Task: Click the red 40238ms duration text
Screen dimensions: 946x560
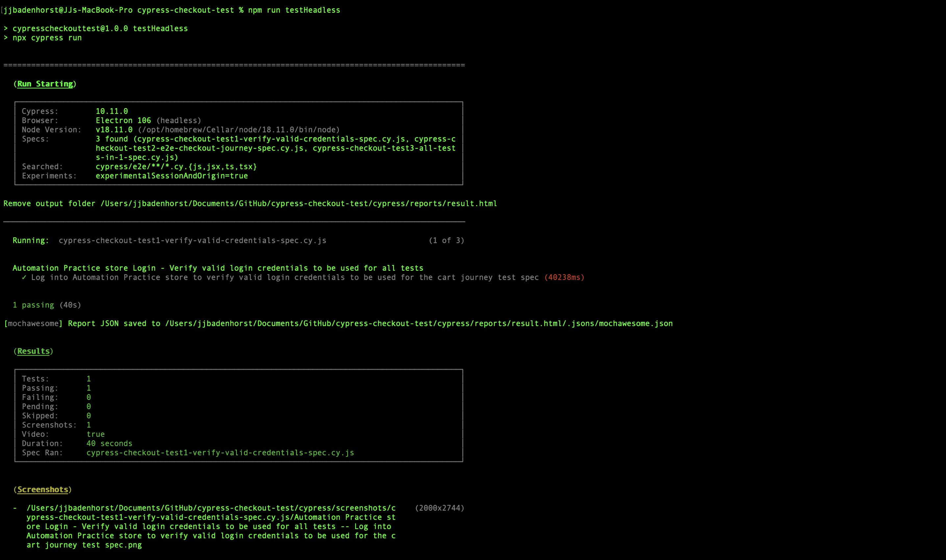Action: 564,277
